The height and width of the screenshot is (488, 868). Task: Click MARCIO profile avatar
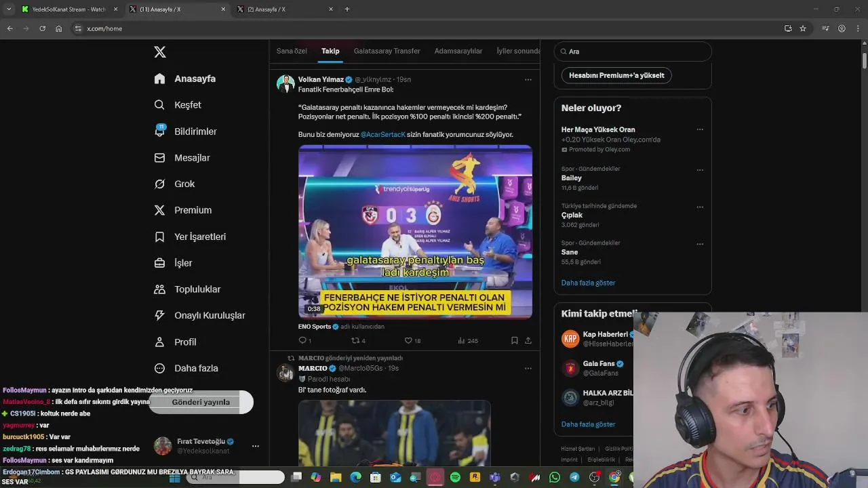coord(285,372)
